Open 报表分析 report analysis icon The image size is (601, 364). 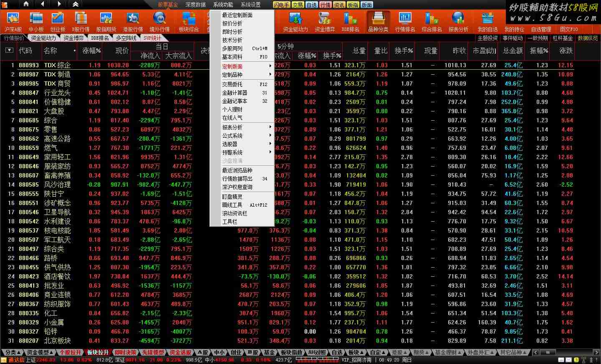[458, 22]
